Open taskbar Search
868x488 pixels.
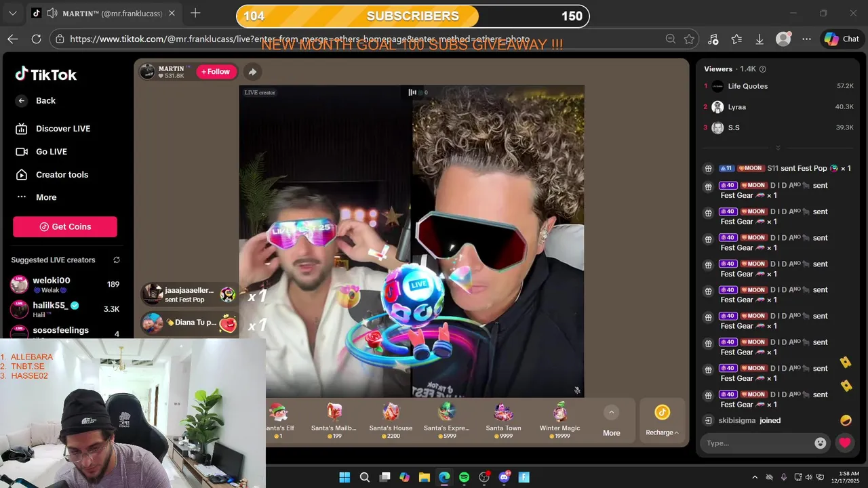[x=365, y=477]
